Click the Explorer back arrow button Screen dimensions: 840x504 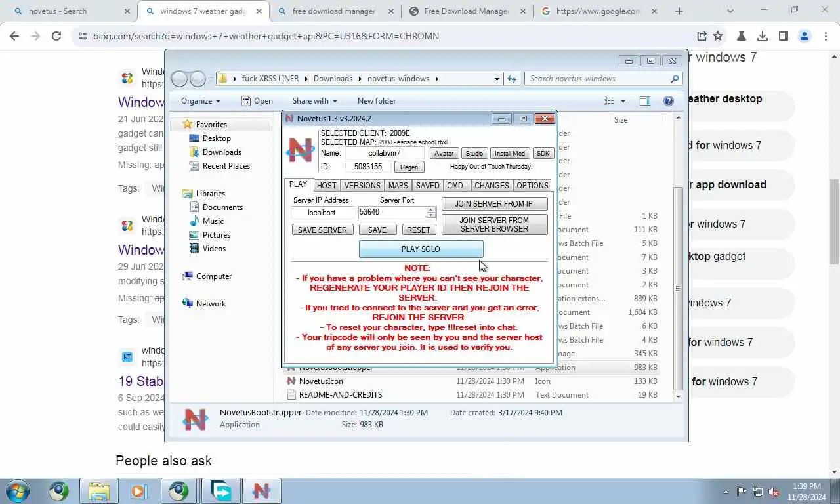pyautogui.click(x=179, y=79)
